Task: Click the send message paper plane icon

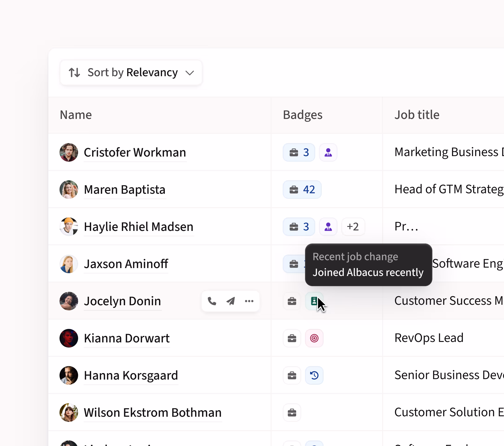Action: (x=231, y=301)
